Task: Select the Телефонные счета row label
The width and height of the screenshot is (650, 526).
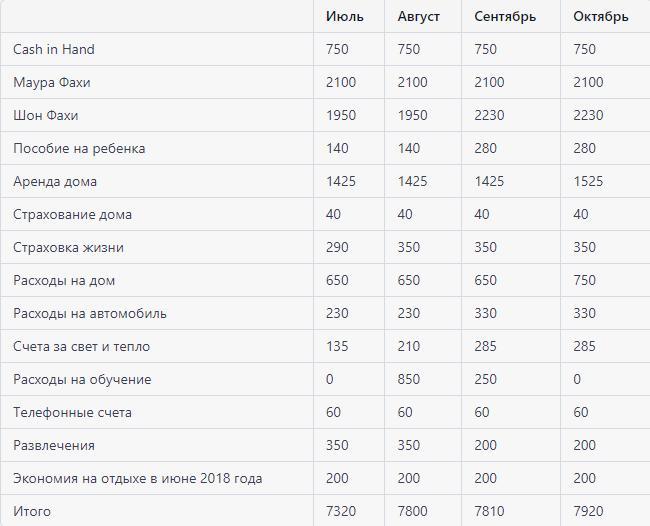Action: 72,412
